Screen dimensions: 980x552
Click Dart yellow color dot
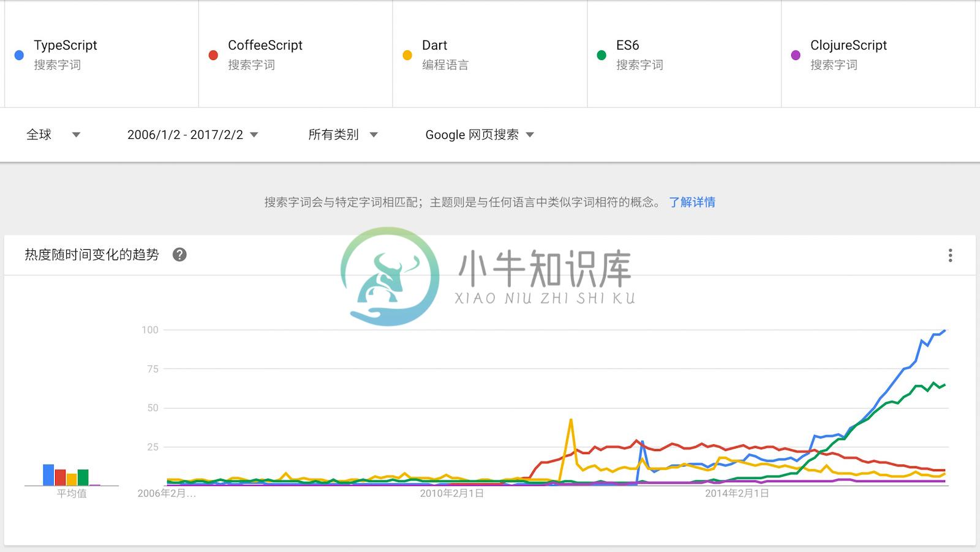pos(407,55)
